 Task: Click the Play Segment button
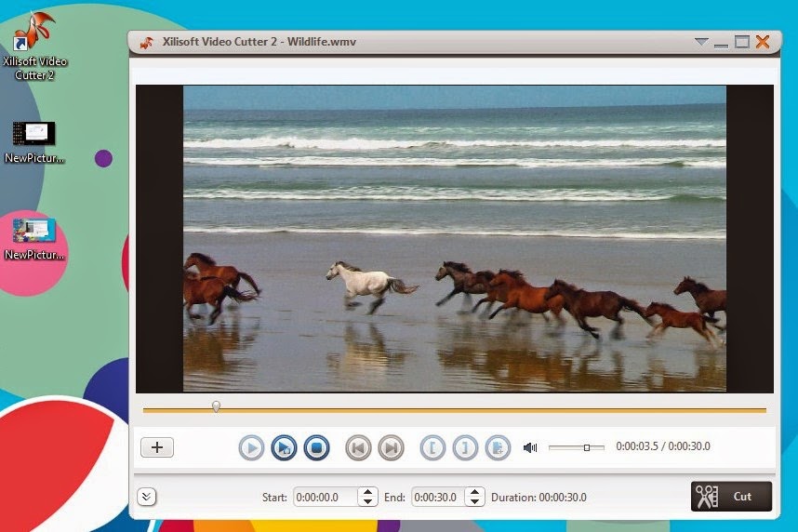click(x=284, y=448)
